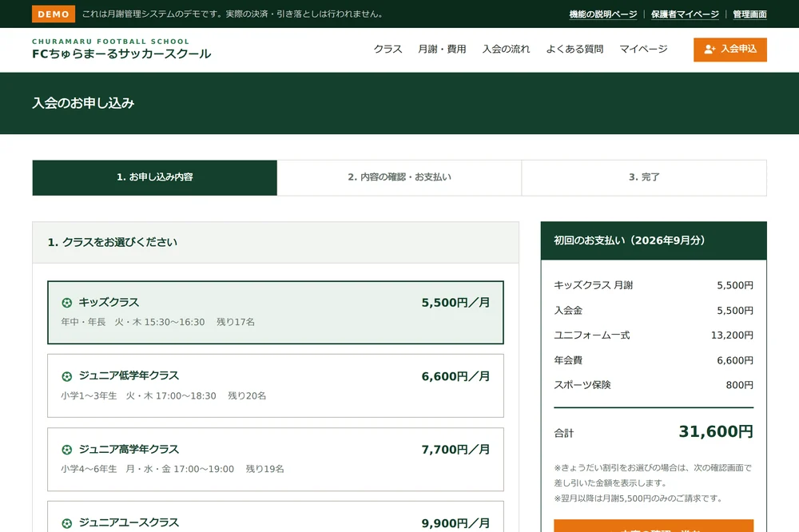799x532 pixels.
Task: Click the orange confirm button below the total
Action: coord(654,526)
